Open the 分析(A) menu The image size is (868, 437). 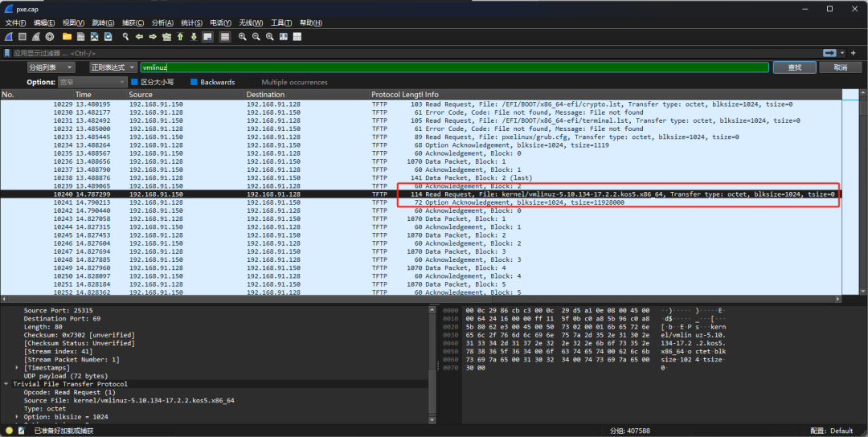(x=162, y=22)
